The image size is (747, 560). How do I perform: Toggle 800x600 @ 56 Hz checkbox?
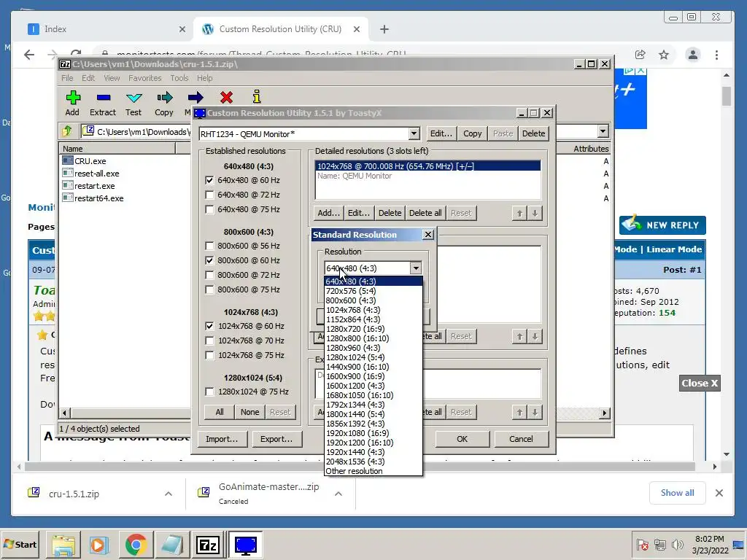point(209,246)
